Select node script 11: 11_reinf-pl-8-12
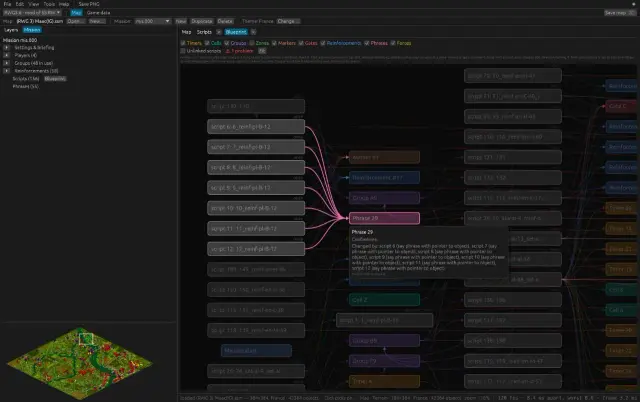 click(x=256, y=229)
